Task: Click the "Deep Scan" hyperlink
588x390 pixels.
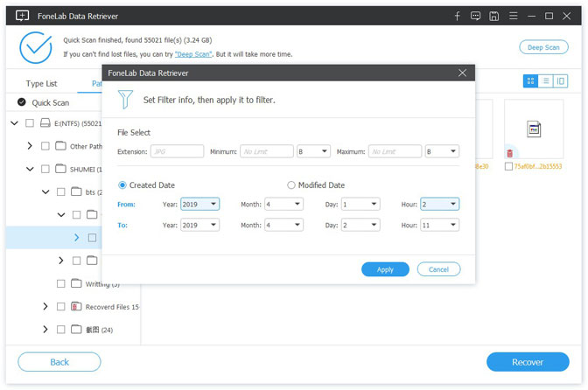Action: click(193, 54)
